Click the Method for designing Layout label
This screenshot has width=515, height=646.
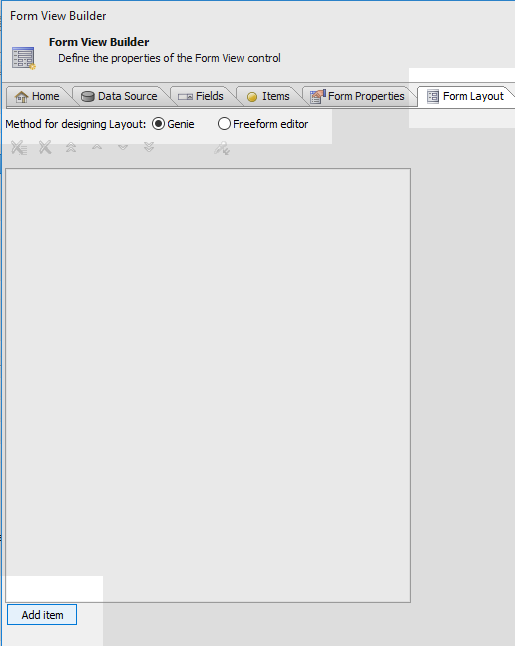pyautogui.click(x=76, y=124)
